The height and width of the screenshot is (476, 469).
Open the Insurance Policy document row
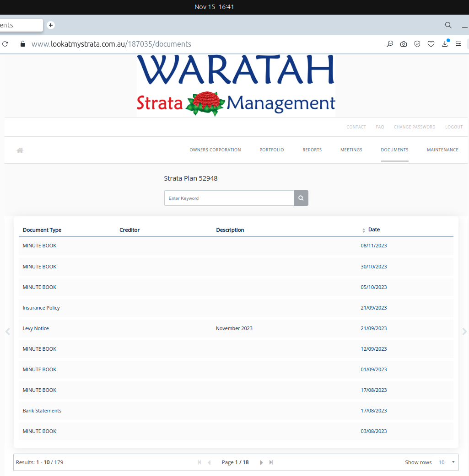41,308
